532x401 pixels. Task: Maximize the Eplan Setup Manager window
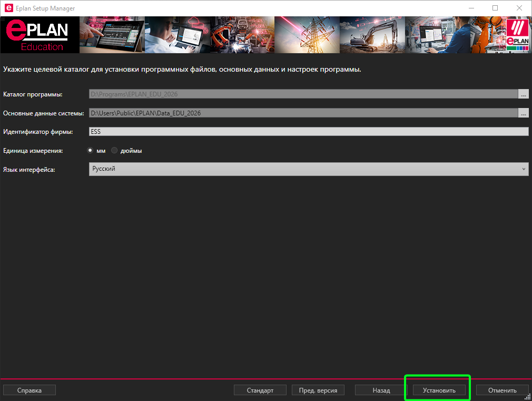click(x=495, y=8)
